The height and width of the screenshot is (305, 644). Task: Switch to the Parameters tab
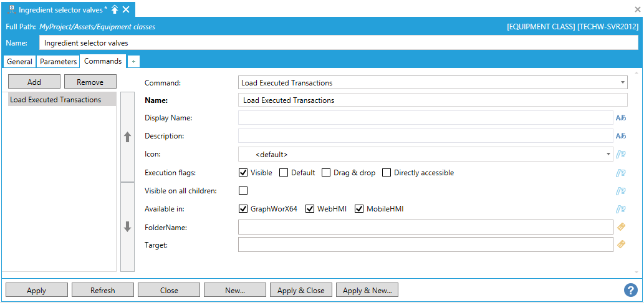point(58,62)
